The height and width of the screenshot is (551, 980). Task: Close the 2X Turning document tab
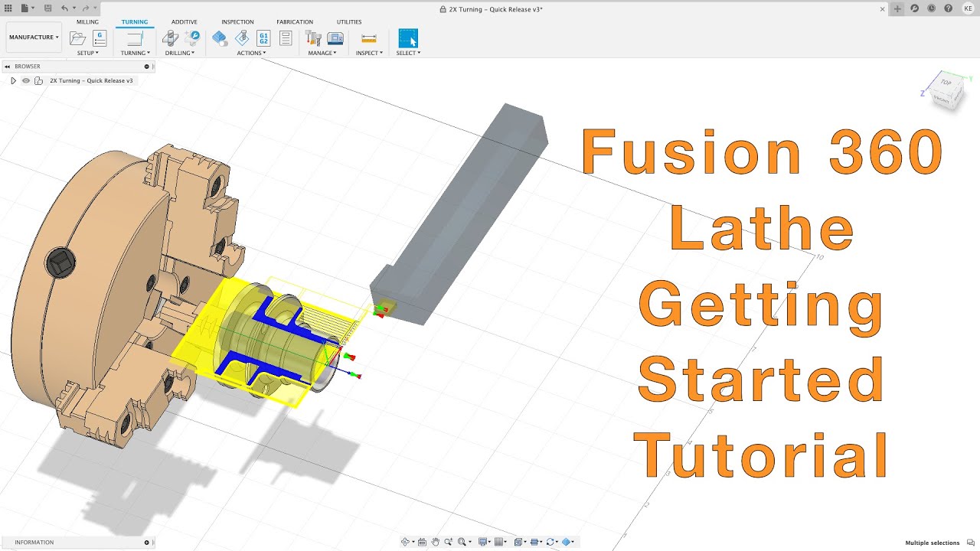click(x=883, y=9)
